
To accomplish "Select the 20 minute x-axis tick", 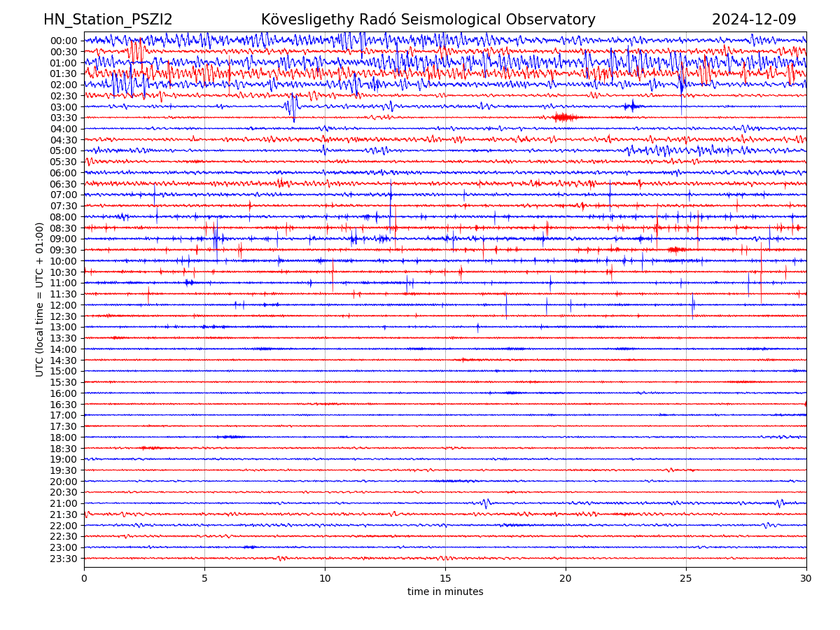I will (x=566, y=579).
